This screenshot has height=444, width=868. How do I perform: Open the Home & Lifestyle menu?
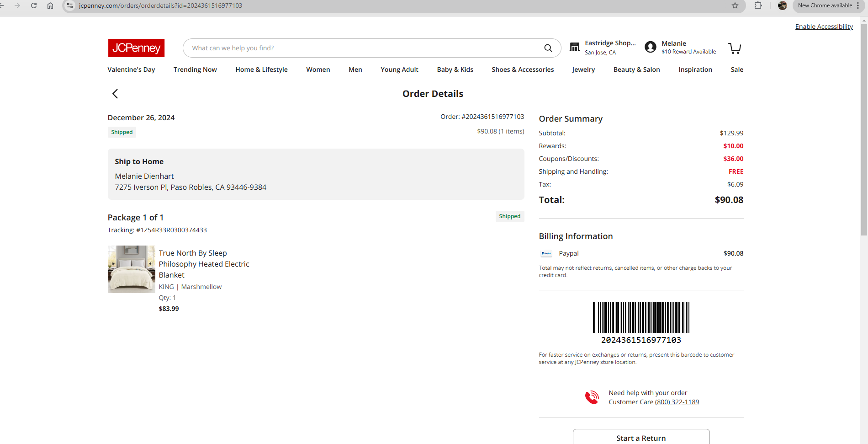point(262,70)
